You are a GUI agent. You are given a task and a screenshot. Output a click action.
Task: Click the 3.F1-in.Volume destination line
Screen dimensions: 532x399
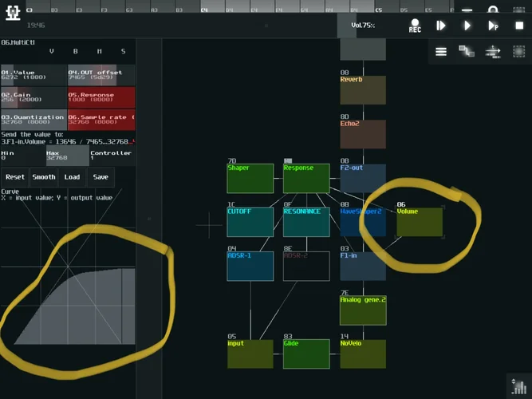pyautogui.click(x=68, y=141)
